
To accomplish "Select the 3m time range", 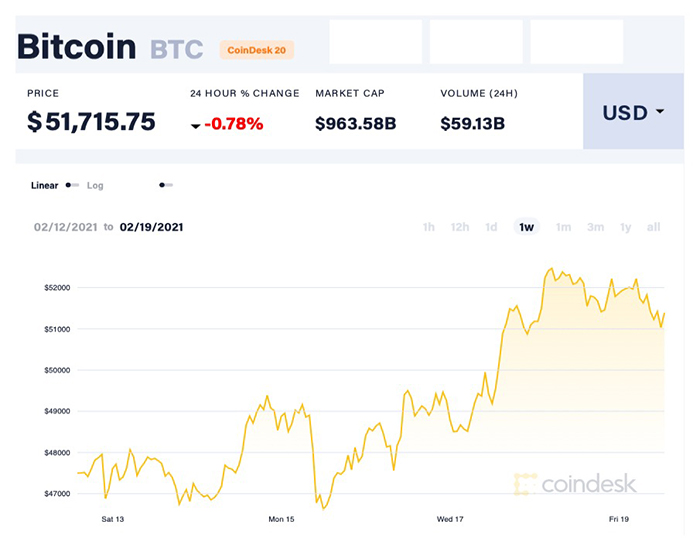I will [x=595, y=227].
